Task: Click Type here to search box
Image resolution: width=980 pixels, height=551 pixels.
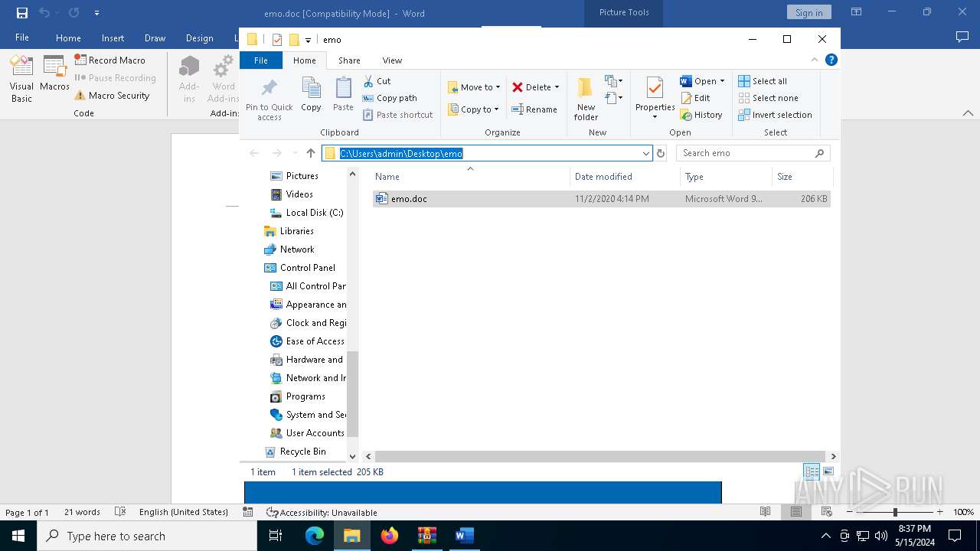Action: 147,536
